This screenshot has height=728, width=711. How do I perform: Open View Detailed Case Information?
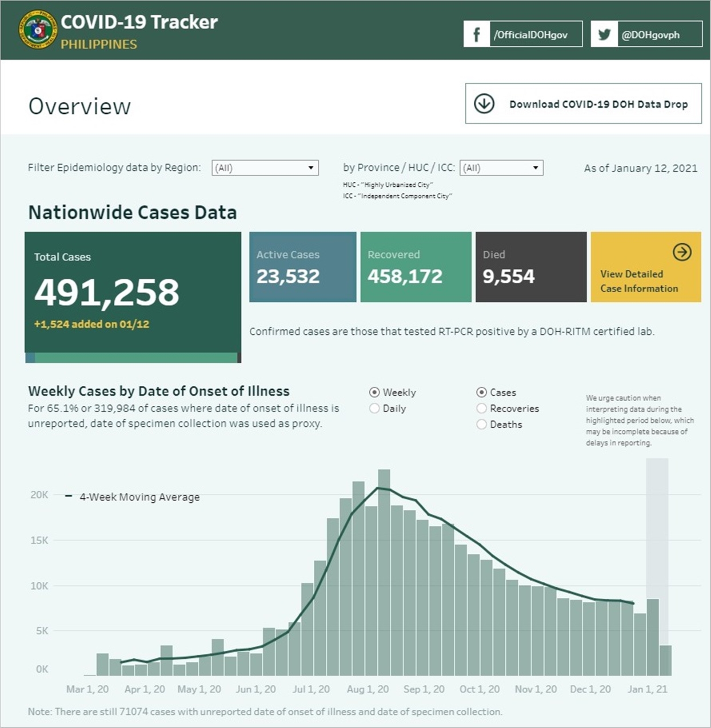[x=646, y=267]
